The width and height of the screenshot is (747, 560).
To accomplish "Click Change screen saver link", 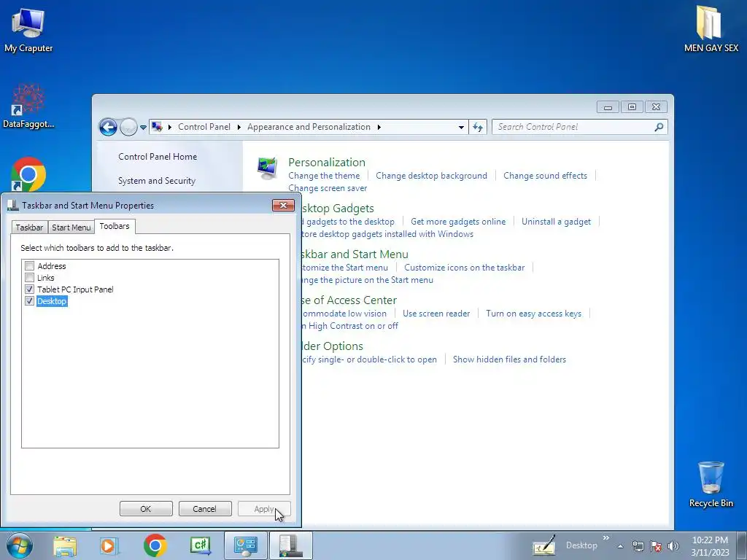I will tap(328, 188).
